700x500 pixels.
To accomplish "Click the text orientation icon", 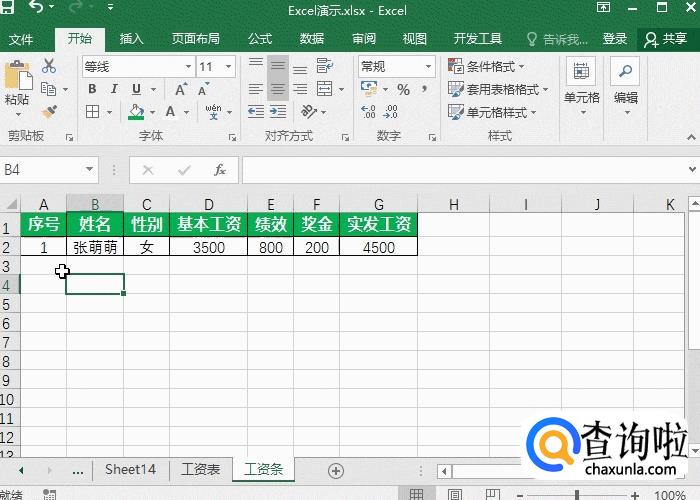I will point(308,111).
